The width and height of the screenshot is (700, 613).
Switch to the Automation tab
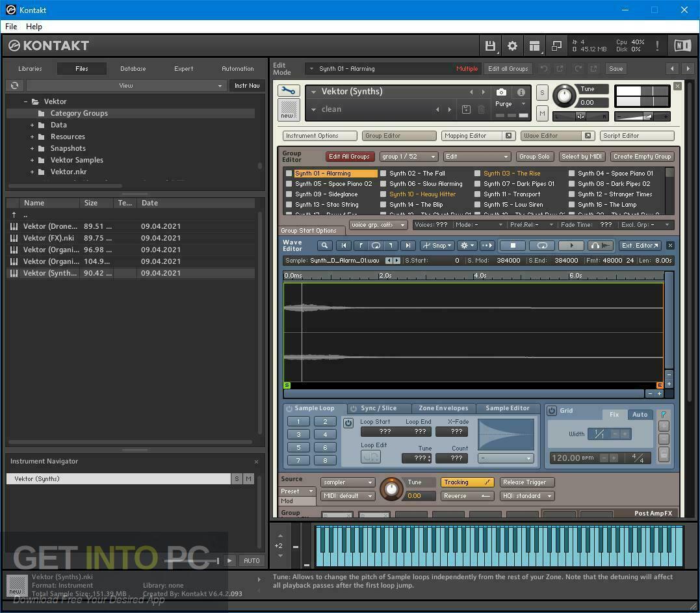click(237, 69)
